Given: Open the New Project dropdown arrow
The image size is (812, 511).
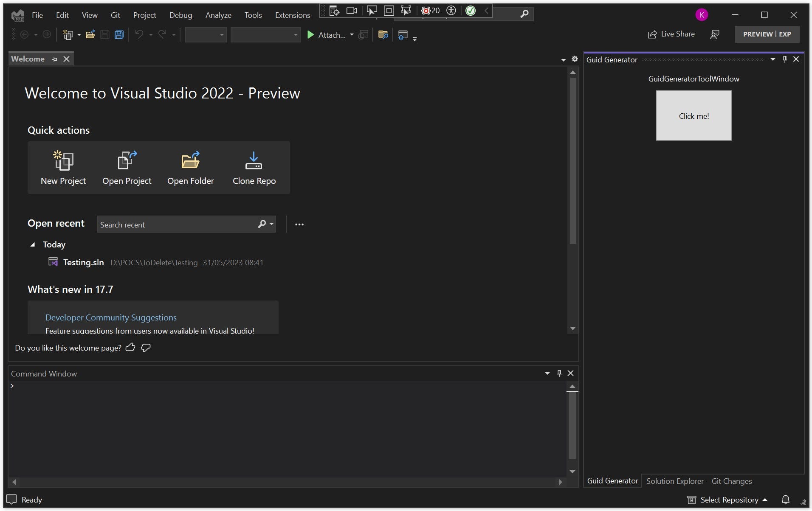Looking at the screenshot, I should click(79, 35).
